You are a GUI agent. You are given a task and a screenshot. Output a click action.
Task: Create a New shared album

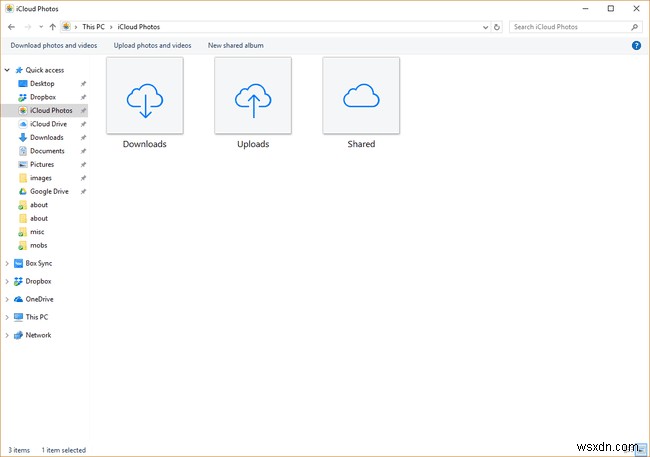235,46
